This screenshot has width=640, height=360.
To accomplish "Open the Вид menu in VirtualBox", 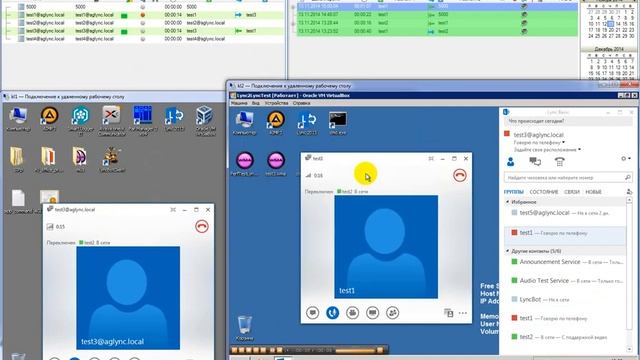I will click(256, 103).
